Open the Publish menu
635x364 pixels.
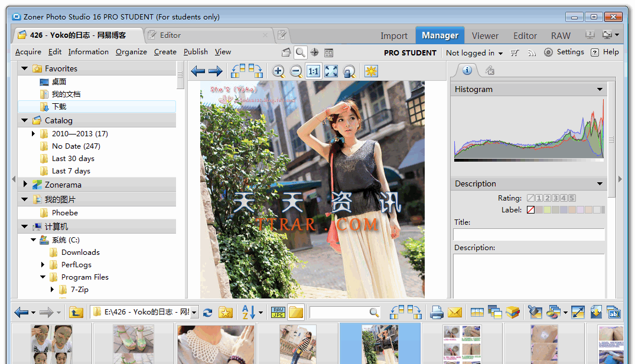[196, 52]
